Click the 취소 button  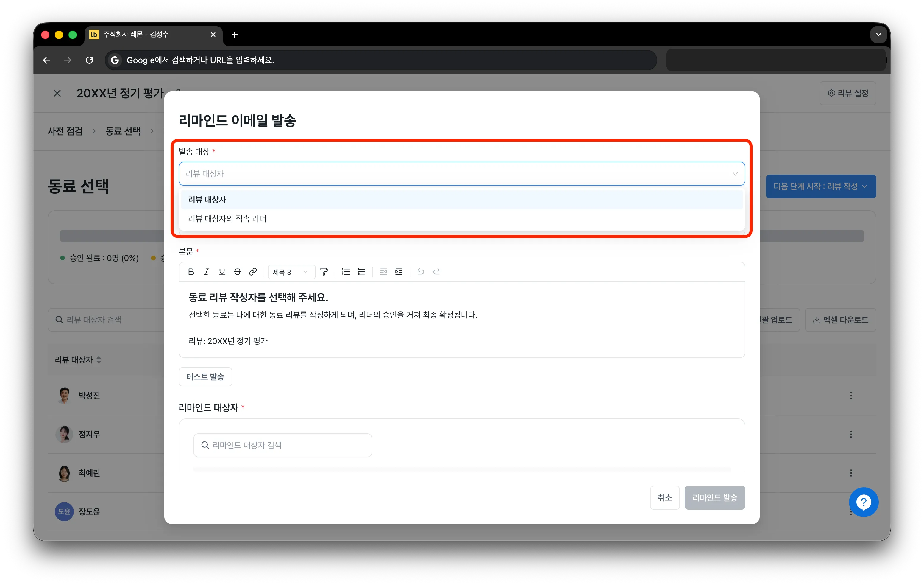coord(665,497)
